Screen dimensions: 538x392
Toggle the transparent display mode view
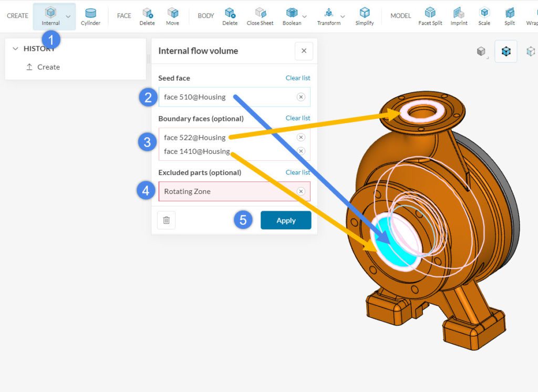coord(531,51)
